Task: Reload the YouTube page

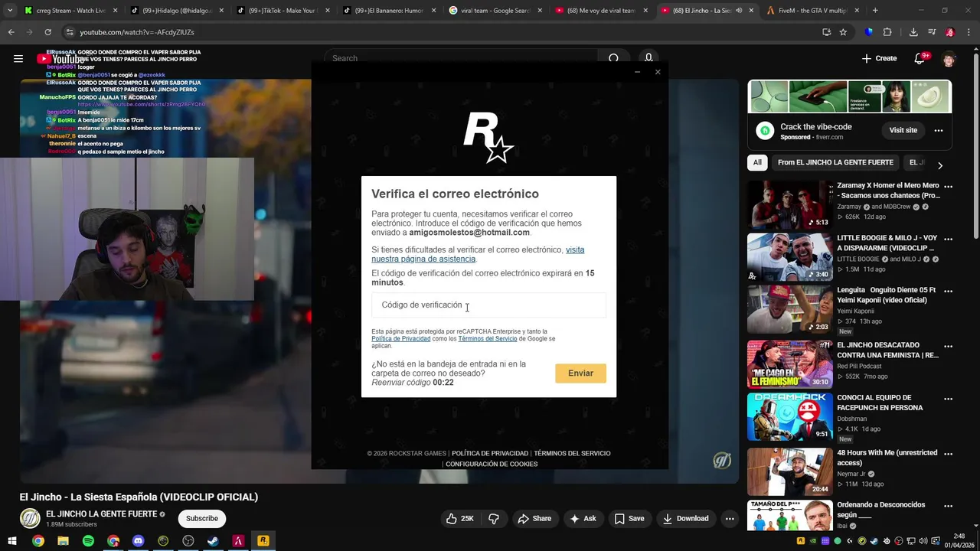Action: 47,32
